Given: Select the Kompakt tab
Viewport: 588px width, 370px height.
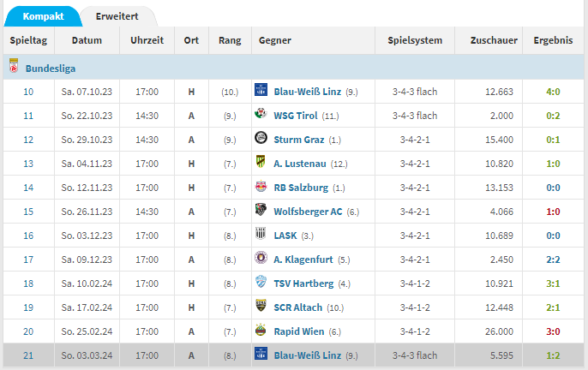Looking at the screenshot, I should click(x=43, y=16).
